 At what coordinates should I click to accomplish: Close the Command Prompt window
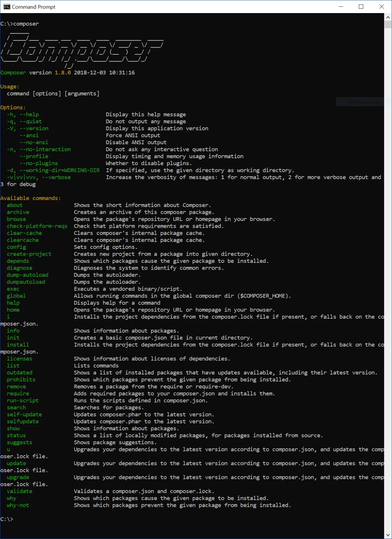(x=382, y=7)
